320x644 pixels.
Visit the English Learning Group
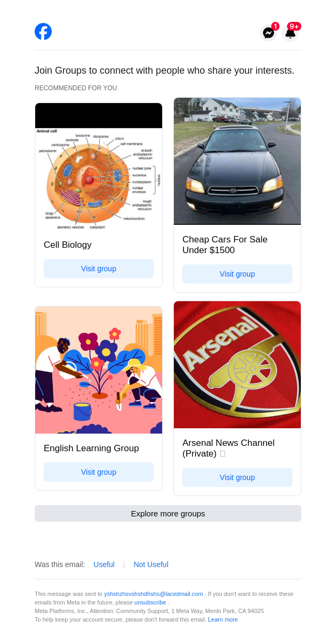pos(99,472)
